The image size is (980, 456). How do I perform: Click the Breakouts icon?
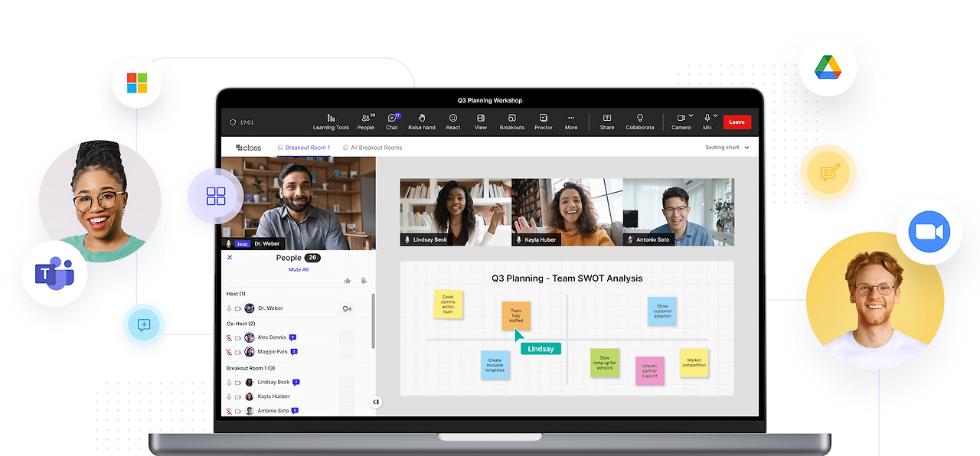[511, 119]
